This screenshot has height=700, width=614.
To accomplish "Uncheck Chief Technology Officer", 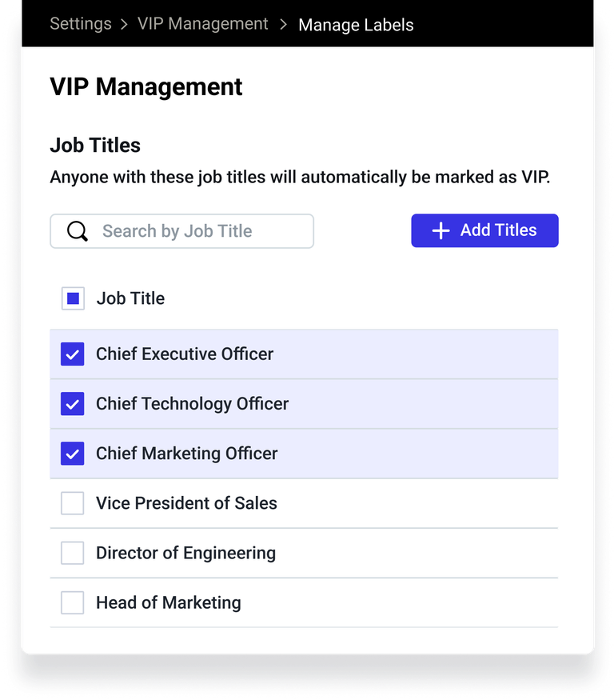I will [x=72, y=403].
